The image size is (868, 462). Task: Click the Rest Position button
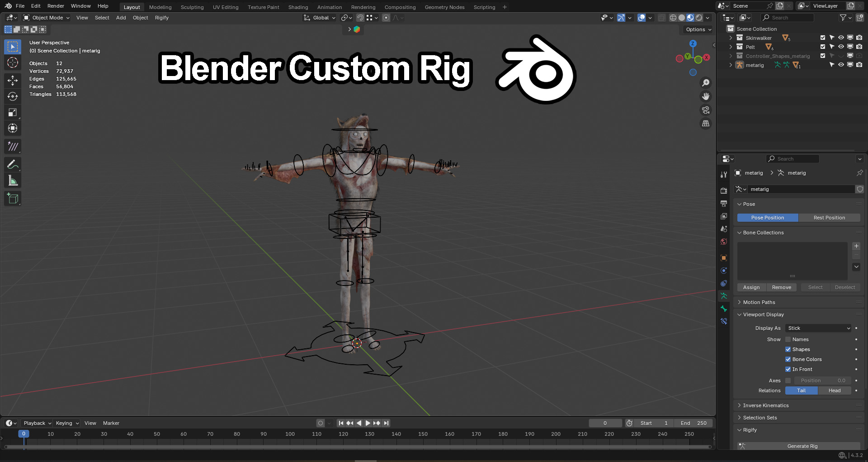click(829, 218)
